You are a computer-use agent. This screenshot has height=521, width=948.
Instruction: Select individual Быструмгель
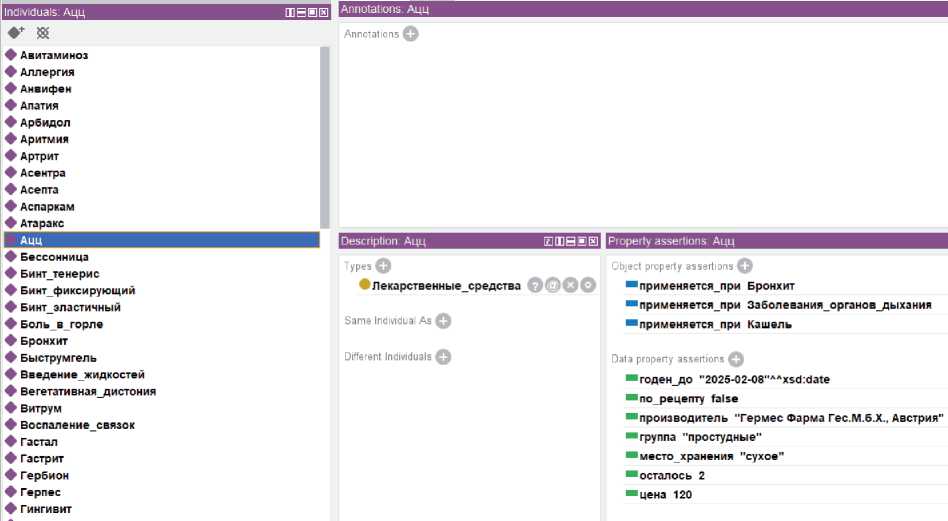pyautogui.click(x=59, y=358)
